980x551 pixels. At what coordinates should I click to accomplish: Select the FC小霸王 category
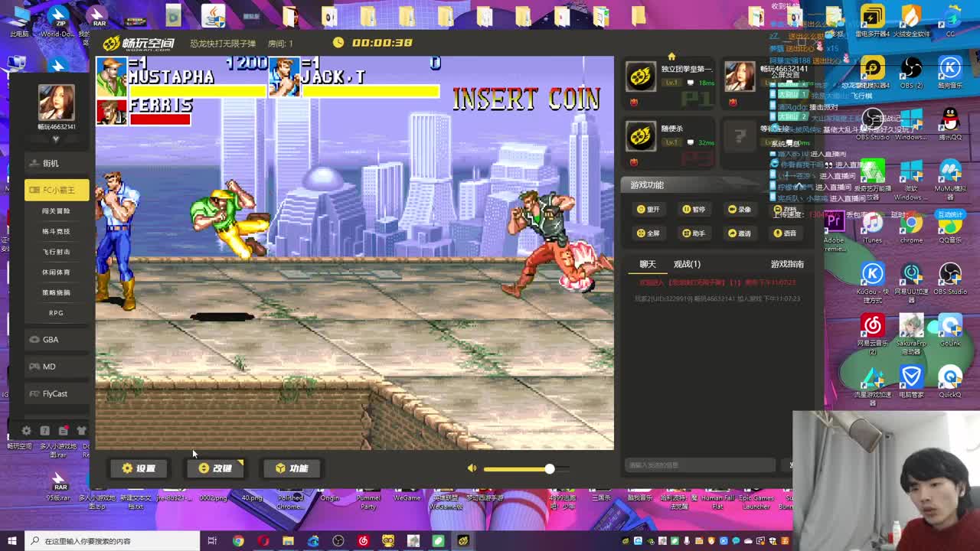(57, 190)
